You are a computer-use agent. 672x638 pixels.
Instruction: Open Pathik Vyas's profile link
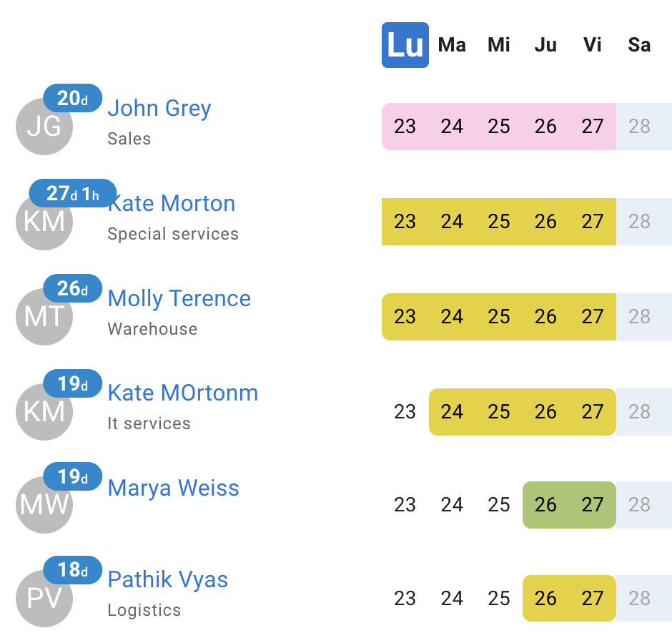pos(168,580)
